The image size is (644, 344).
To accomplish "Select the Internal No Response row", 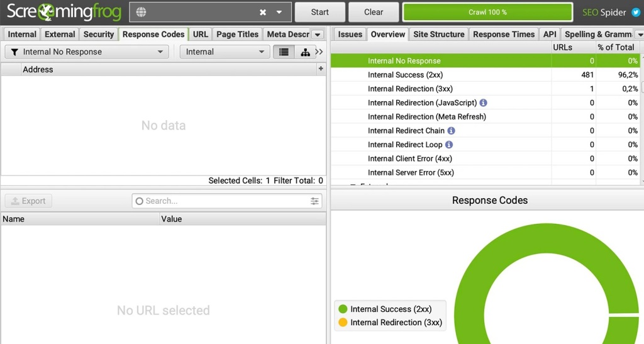I will click(x=486, y=61).
